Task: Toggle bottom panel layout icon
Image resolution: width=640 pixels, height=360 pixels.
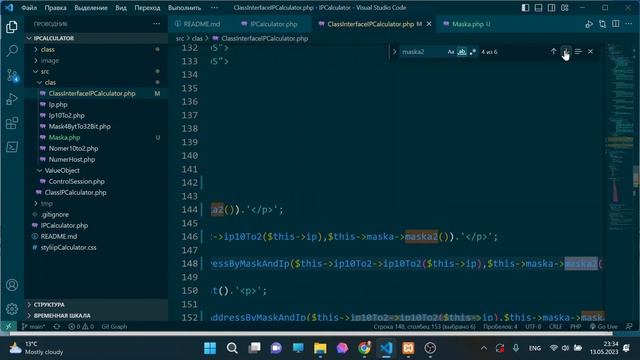Action: (x=538, y=8)
